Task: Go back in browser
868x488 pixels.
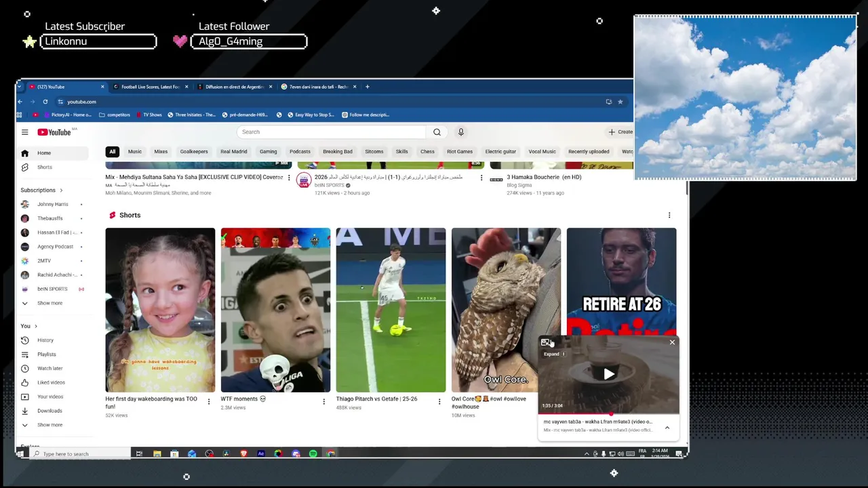Action: pyautogui.click(x=20, y=102)
